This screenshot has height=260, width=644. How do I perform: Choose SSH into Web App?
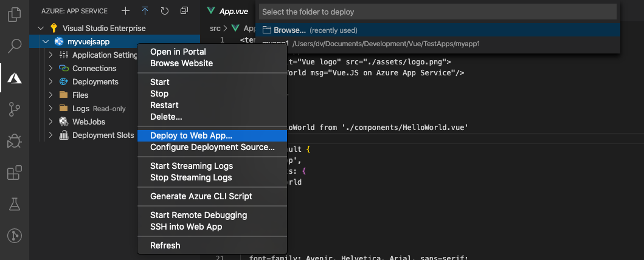pyautogui.click(x=212, y=227)
